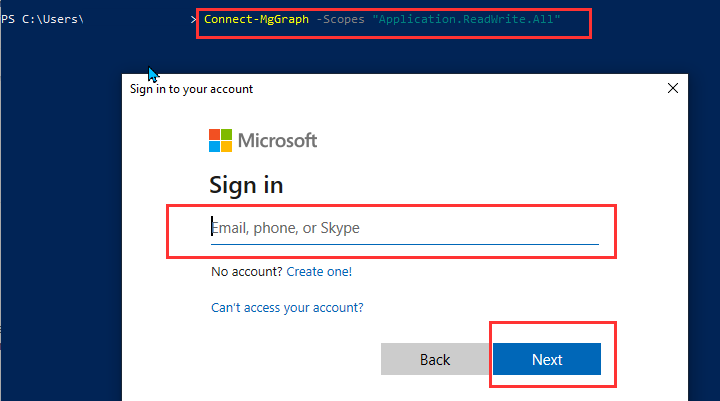Click the green square of Microsoft logo
This screenshot has width=720, height=401.
click(226, 135)
